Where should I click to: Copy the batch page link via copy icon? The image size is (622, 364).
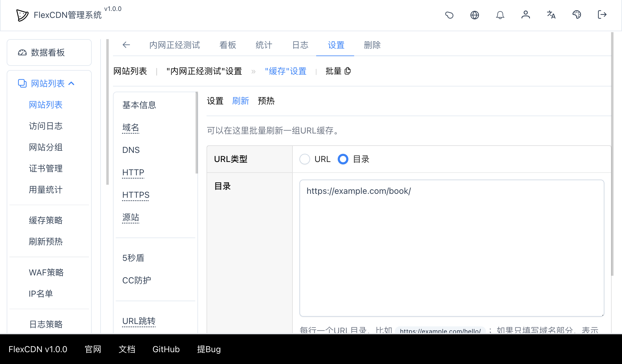(x=348, y=71)
